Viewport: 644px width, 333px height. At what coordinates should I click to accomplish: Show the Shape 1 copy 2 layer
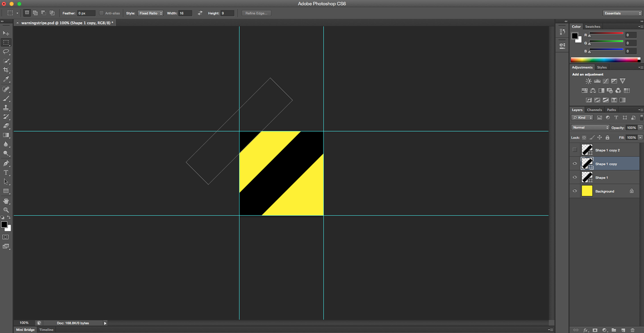click(x=575, y=150)
